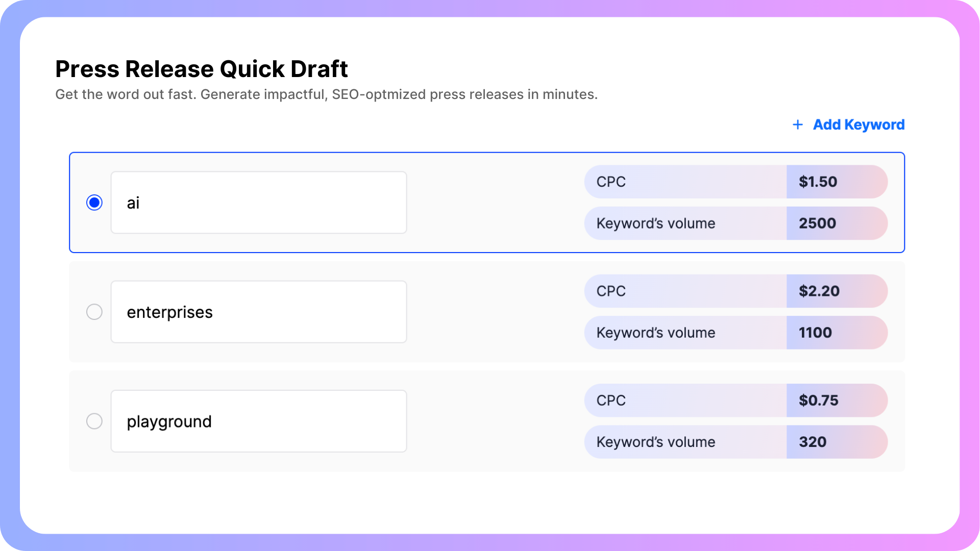980x551 pixels.
Task: Click the 'ai' keyword input field
Action: click(x=258, y=203)
